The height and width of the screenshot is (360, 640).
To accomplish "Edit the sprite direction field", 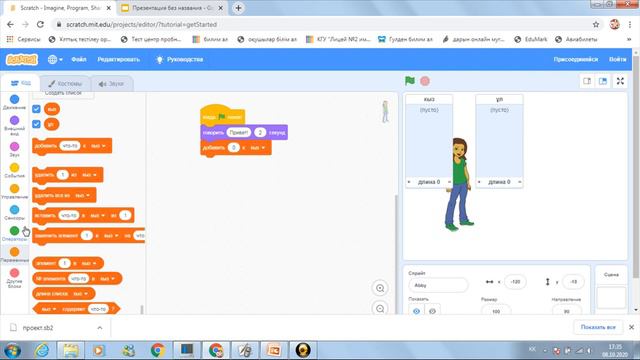I will [x=567, y=311].
